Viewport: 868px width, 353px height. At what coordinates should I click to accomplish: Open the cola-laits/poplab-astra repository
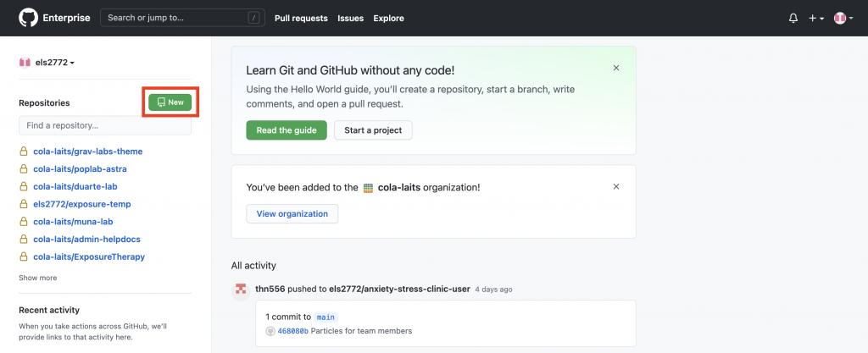click(81, 169)
